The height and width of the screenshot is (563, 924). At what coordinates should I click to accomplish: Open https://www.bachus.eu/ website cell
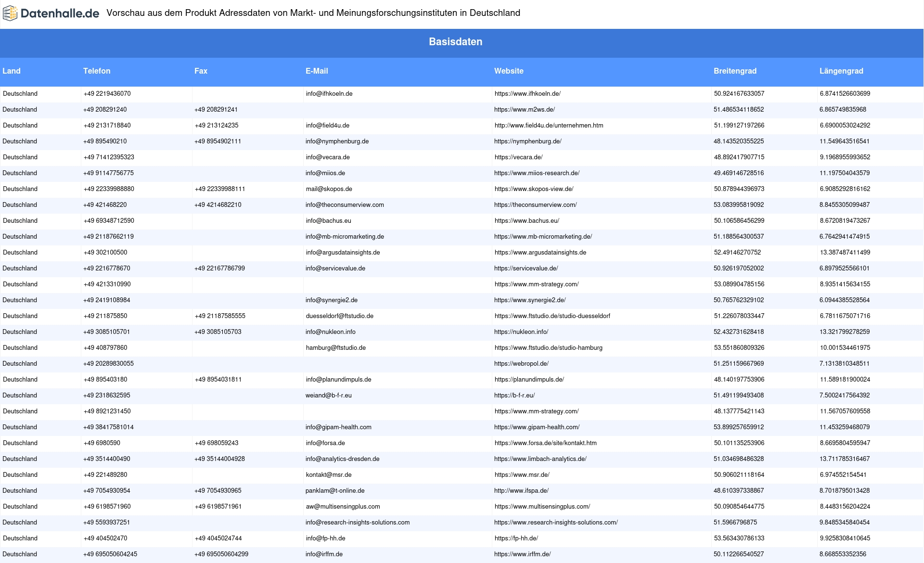coord(527,221)
